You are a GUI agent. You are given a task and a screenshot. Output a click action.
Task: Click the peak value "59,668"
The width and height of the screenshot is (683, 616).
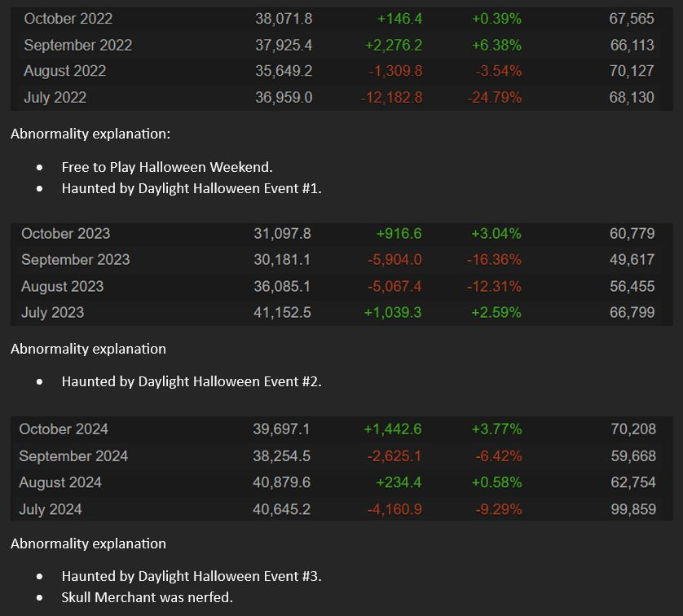click(x=633, y=456)
